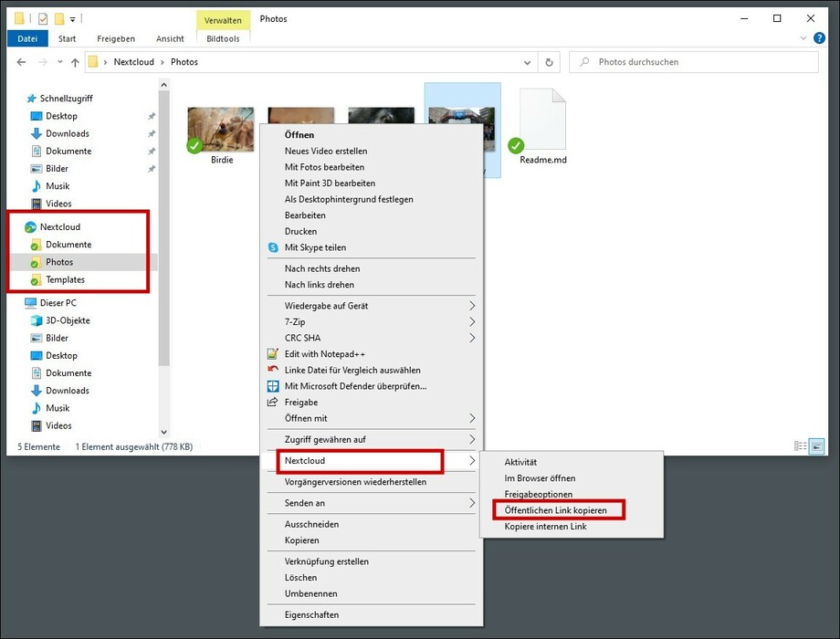Select Öffentlichen Link kopieren
This screenshot has width=840, height=639.
pyautogui.click(x=555, y=510)
